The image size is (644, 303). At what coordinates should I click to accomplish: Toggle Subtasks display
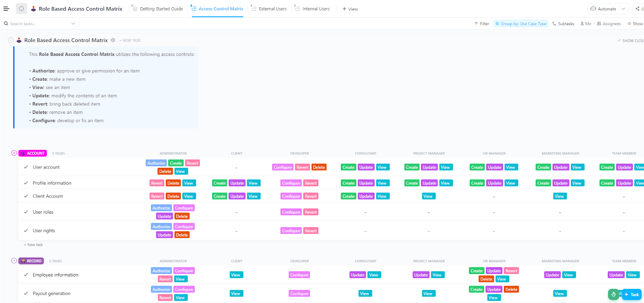[x=563, y=24]
